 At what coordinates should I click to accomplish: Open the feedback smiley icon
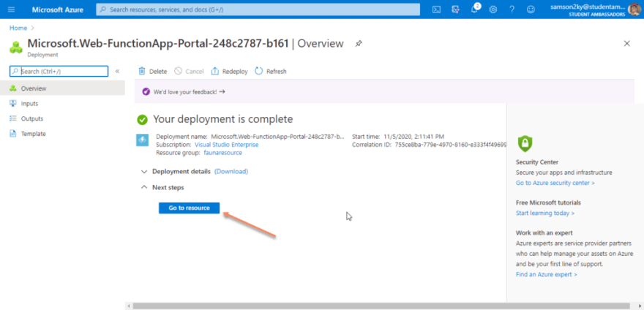pos(531,10)
